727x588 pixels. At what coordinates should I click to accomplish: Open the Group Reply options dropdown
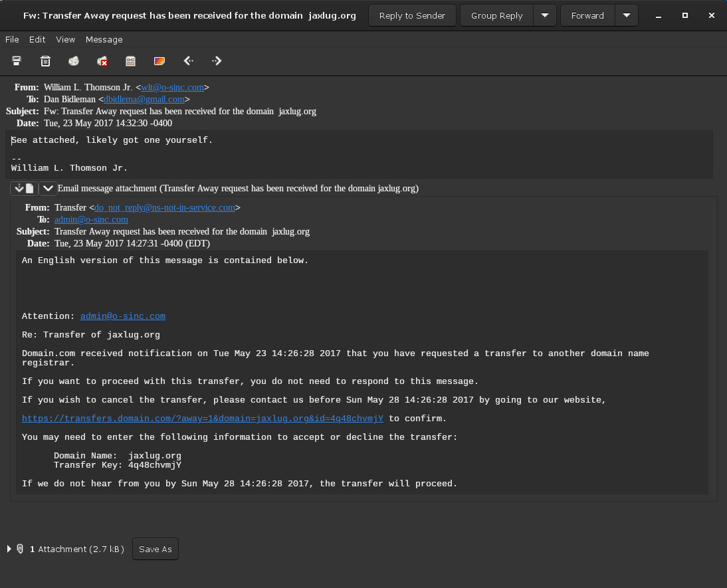tap(545, 15)
